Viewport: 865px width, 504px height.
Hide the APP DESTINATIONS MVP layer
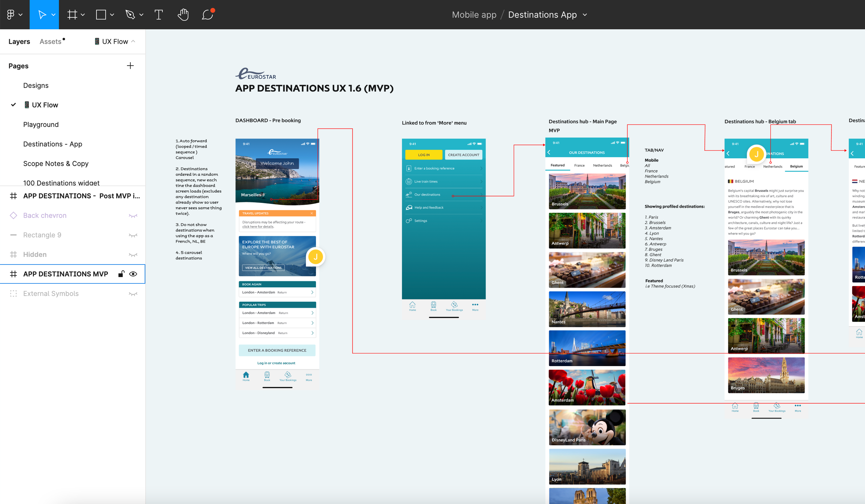coord(133,274)
